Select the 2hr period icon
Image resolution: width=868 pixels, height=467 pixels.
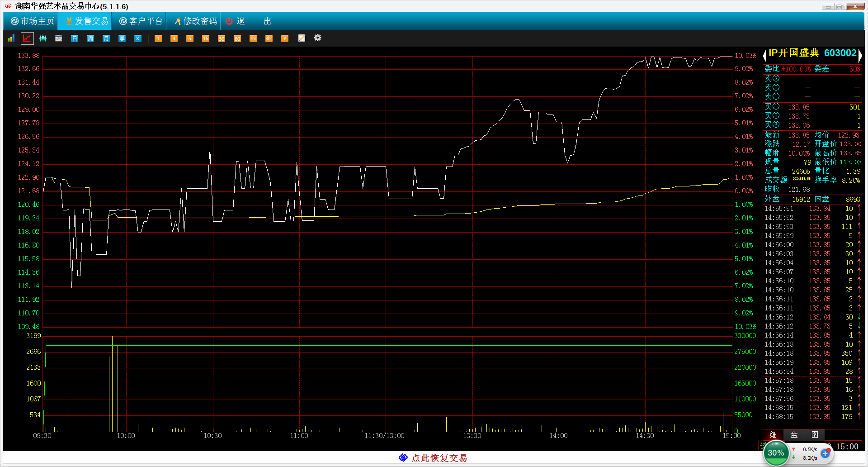click(253, 38)
